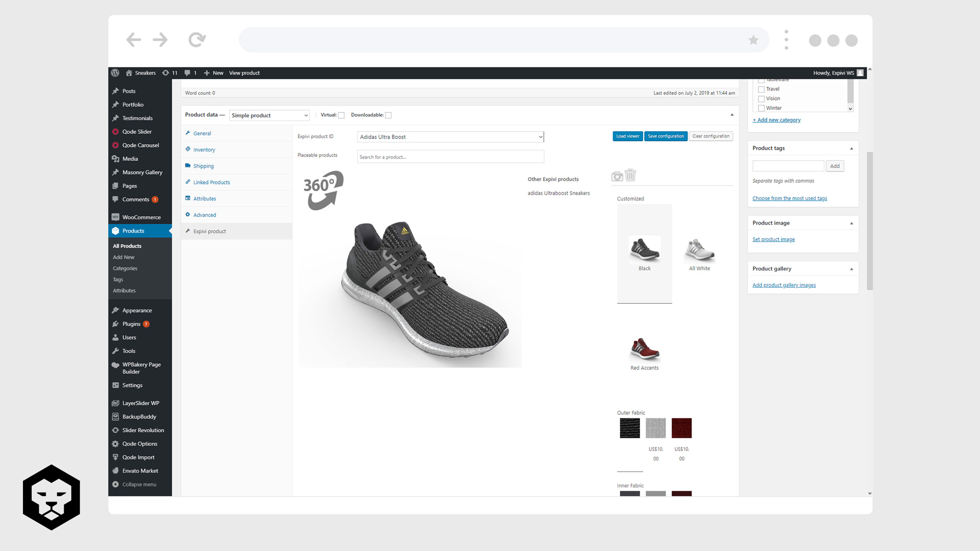Collapse the Product data panel
980x551 pixels.
click(x=732, y=115)
